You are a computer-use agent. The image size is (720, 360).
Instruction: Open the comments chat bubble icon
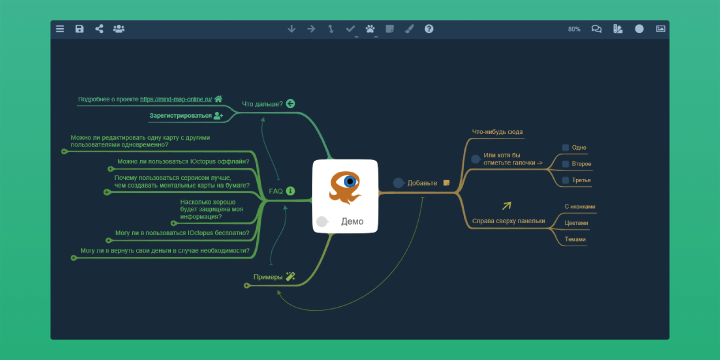[596, 29]
